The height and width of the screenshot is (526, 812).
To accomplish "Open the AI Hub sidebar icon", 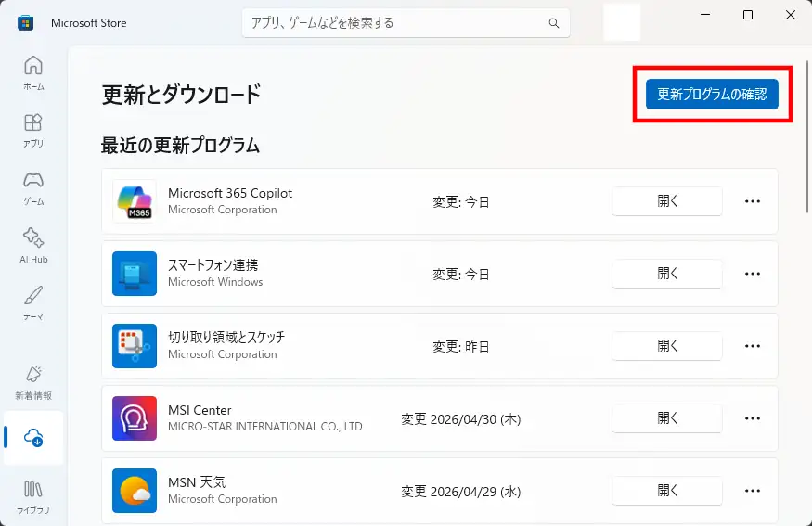I will (33, 246).
